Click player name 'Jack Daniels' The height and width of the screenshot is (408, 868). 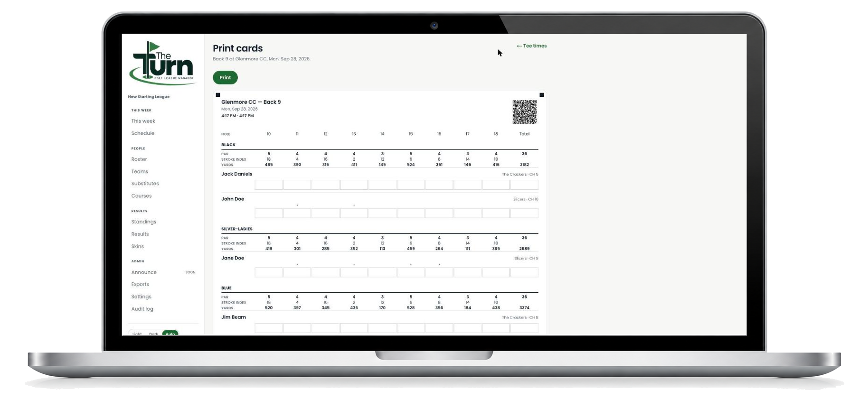click(236, 174)
